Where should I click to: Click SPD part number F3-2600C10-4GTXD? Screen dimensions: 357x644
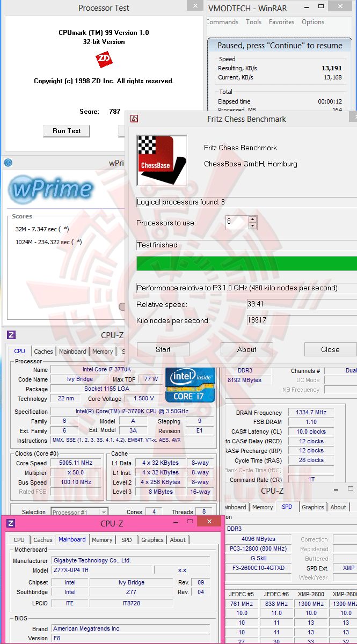(x=259, y=568)
